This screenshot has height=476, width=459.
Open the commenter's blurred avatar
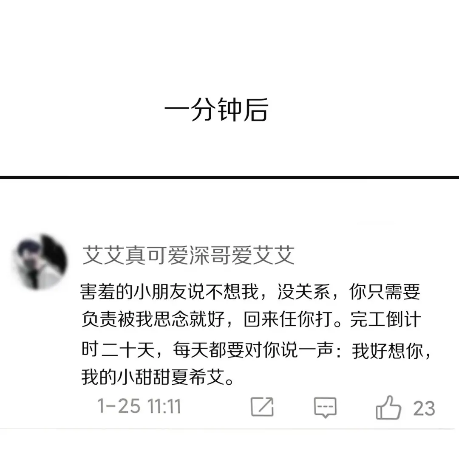click(40, 262)
